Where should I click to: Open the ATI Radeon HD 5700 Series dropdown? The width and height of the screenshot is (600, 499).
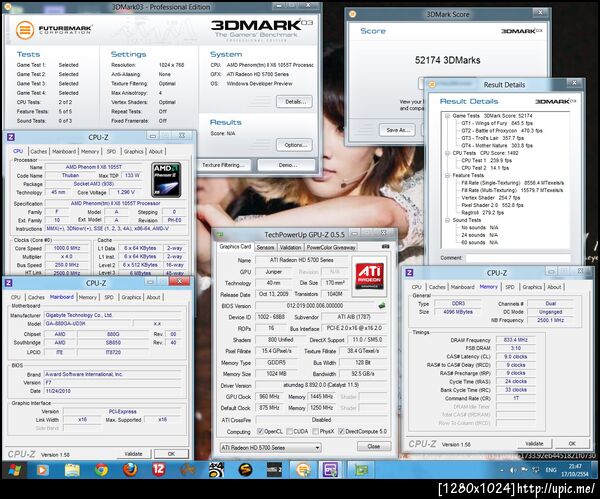point(271,447)
